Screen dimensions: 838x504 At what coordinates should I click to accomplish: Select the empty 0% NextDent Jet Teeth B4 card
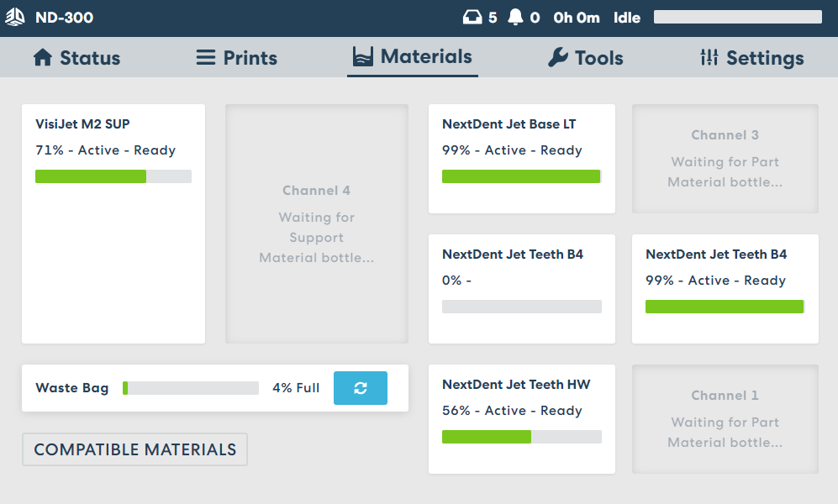click(x=521, y=289)
